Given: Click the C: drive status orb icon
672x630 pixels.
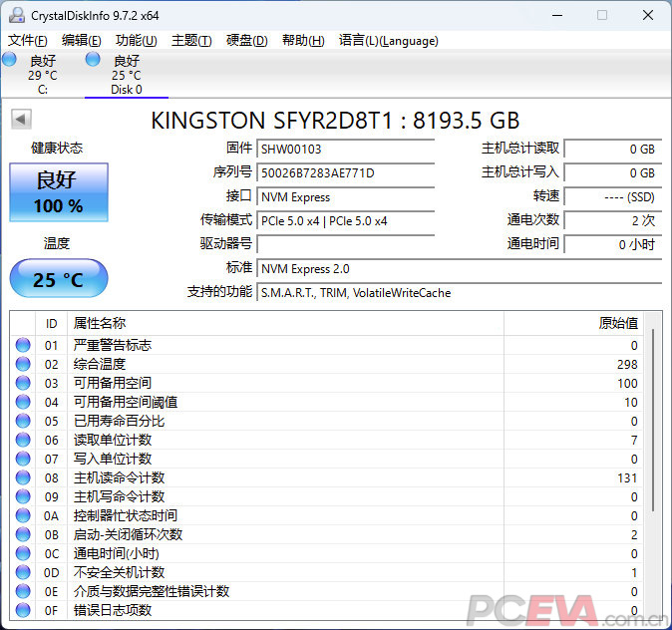Looking at the screenshot, I should click(9, 60).
